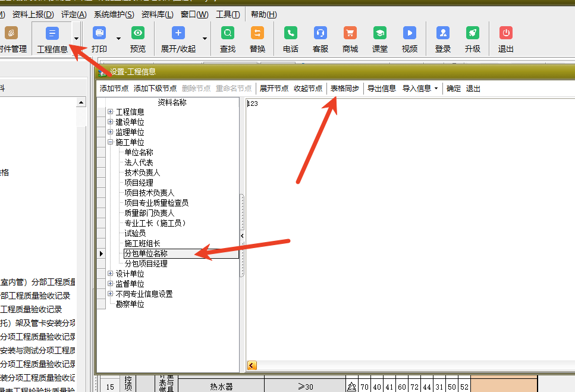Open the 窗口(W) menu
Viewport: 575px width, 392px height.
click(x=194, y=15)
